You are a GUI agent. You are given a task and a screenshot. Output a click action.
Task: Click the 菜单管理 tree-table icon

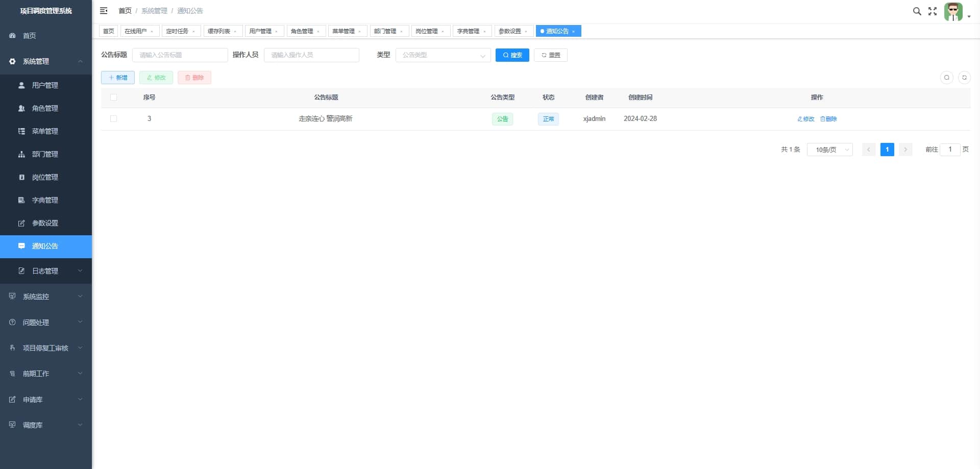tap(21, 131)
